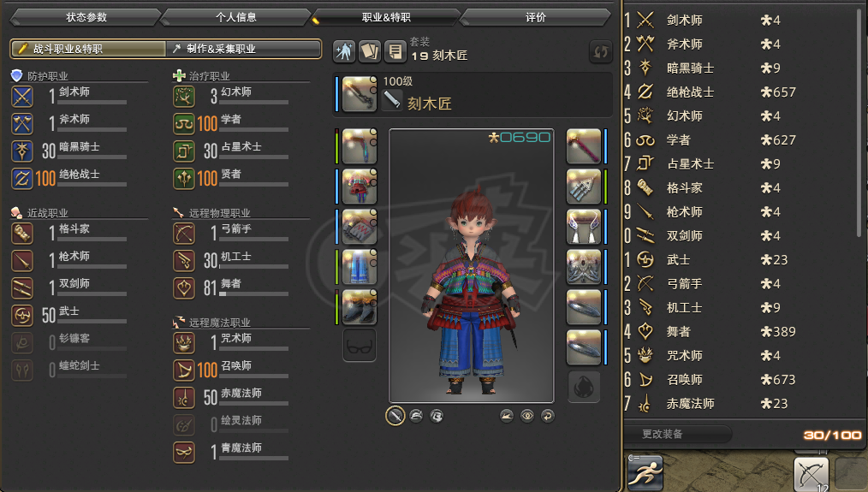This screenshot has width=868, height=492.
Task: Click the sprint action icon
Action: click(x=645, y=472)
